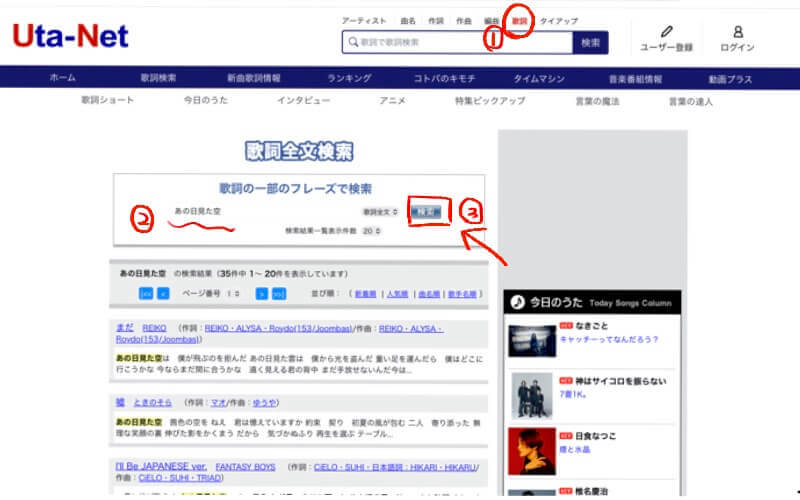Click the ユーザー登録 label

(x=666, y=47)
